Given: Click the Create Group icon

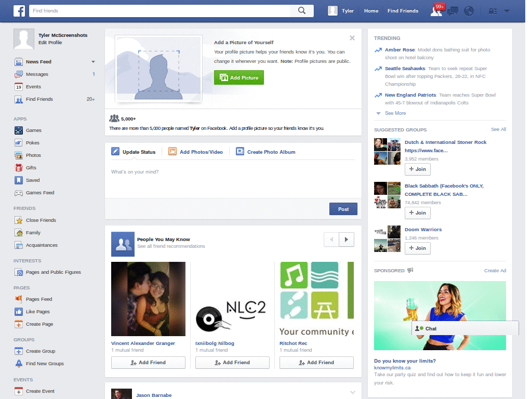Looking at the screenshot, I should click(x=19, y=351).
